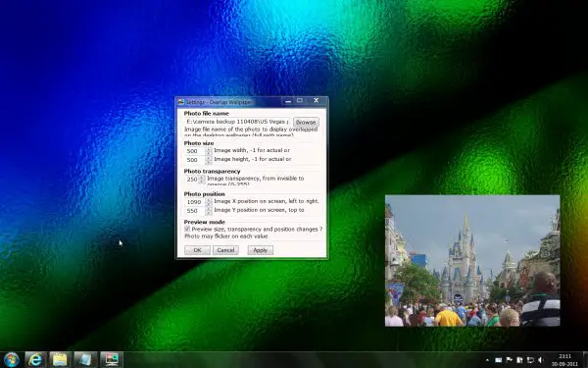
Task: Click the Browse button
Action: click(x=306, y=122)
